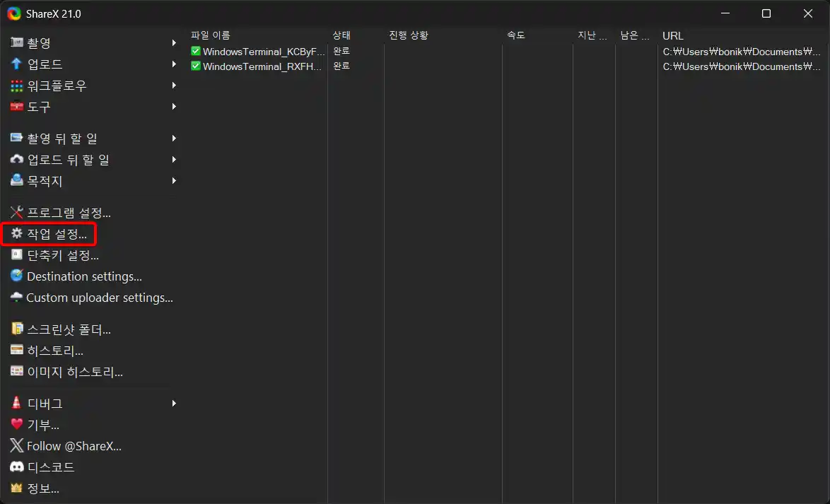830x504 pixels.
Task: Expand the 목적지 submenu arrow
Action: (x=174, y=180)
